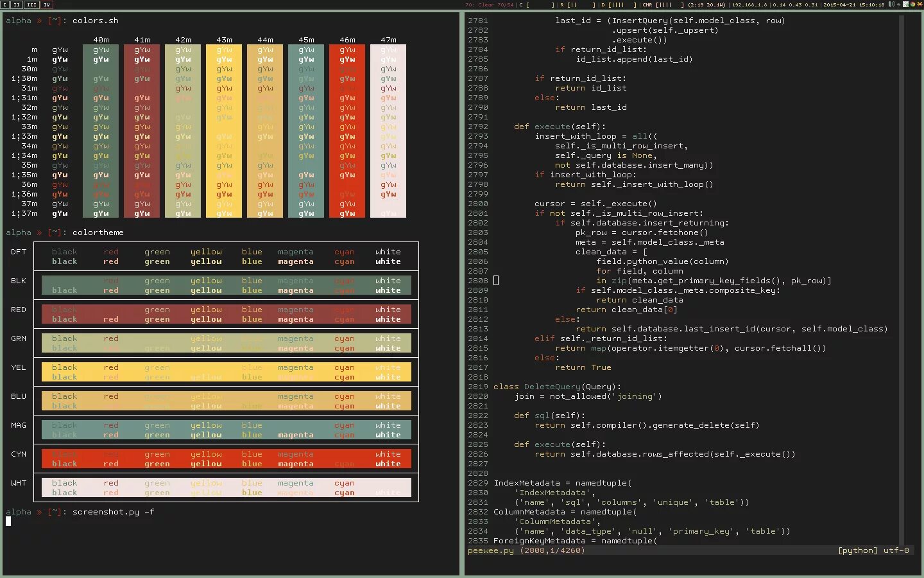Click the R memory meter in top bar
This screenshot has width=924, height=578.
pos(577,4)
